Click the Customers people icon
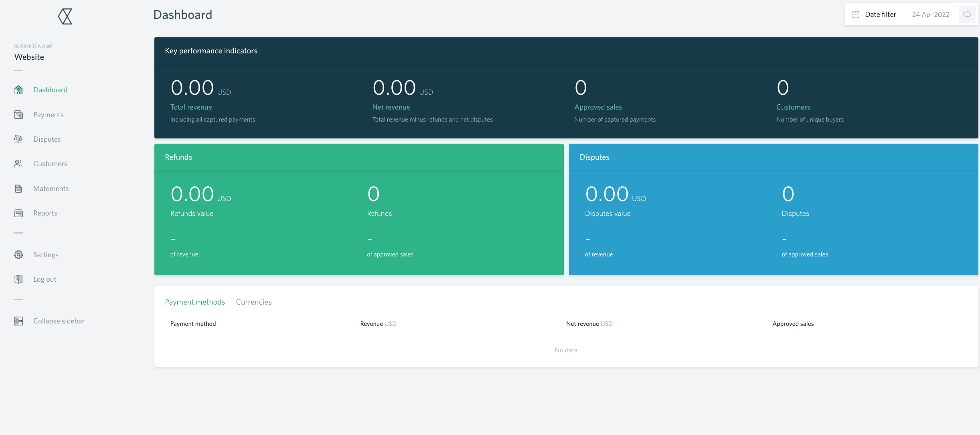This screenshot has width=980, height=435. tap(18, 164)
